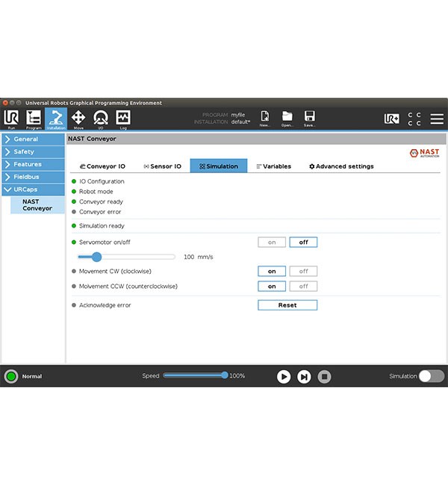Collapse the URCaps section
The height and width of the screenshot is (485, 448).
click(34, 190)
